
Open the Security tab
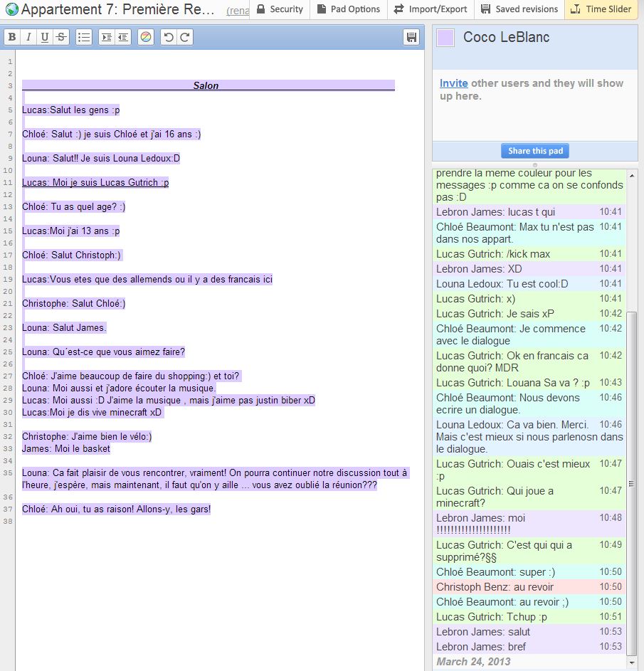coord(280,9)
